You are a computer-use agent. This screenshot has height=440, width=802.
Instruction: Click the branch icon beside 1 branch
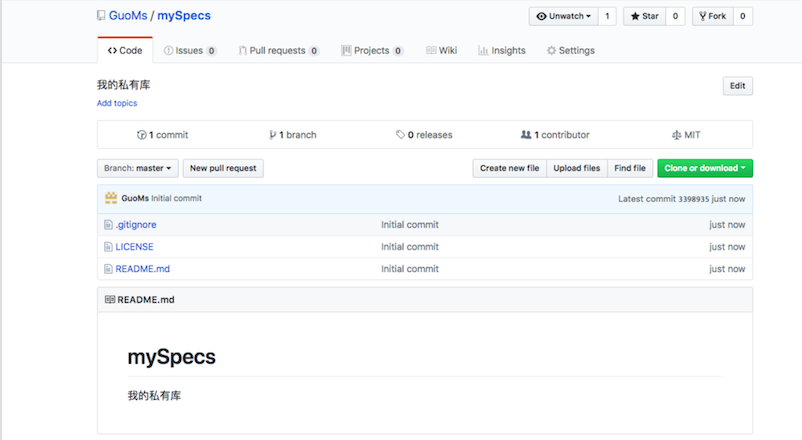tap(272, 135)
